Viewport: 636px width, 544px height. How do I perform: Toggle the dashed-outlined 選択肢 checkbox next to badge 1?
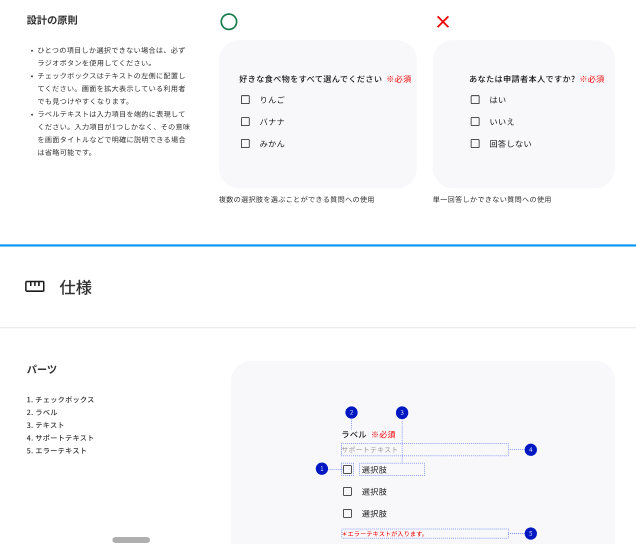tap(348, 469)
